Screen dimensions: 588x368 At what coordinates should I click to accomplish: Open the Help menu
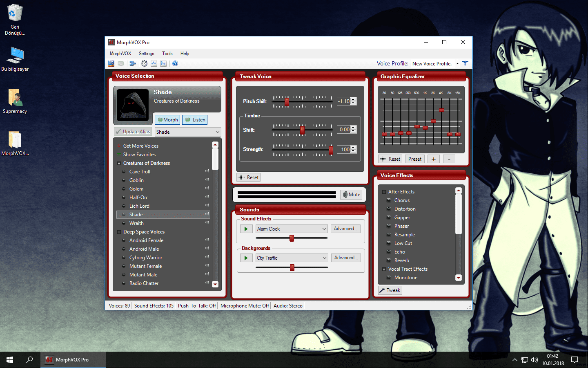click(185, 54)
